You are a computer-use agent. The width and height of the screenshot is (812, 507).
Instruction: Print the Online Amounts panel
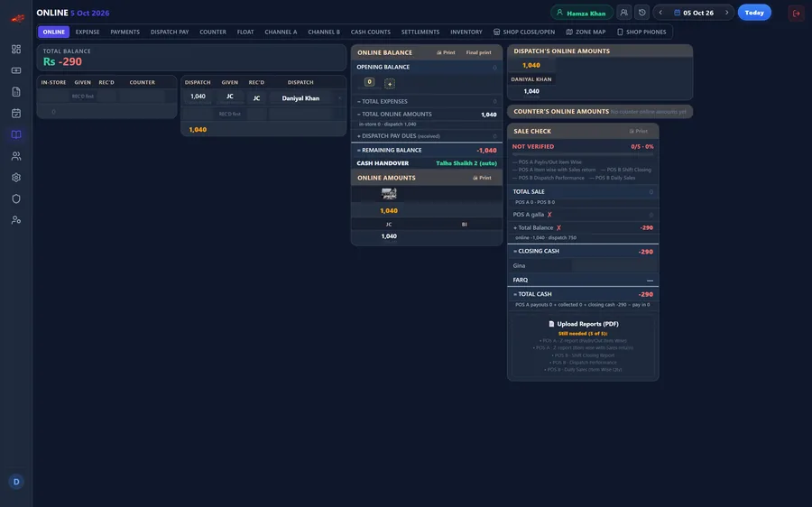(x=482, y=178)
